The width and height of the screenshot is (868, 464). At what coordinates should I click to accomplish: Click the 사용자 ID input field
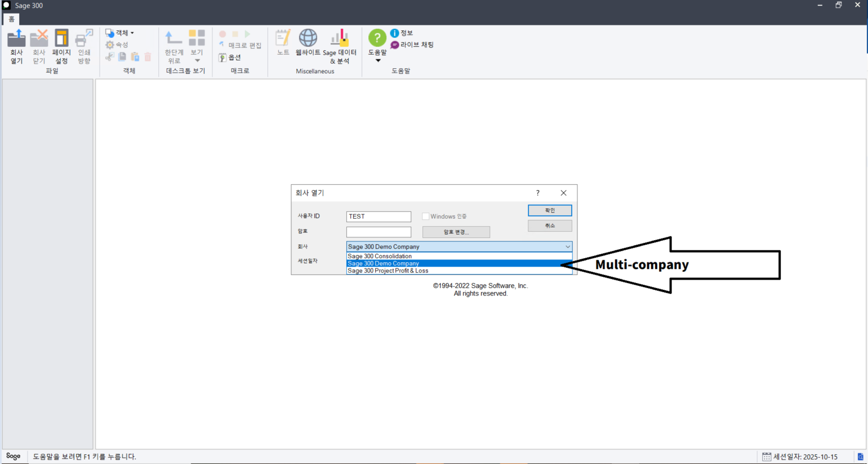379,216
